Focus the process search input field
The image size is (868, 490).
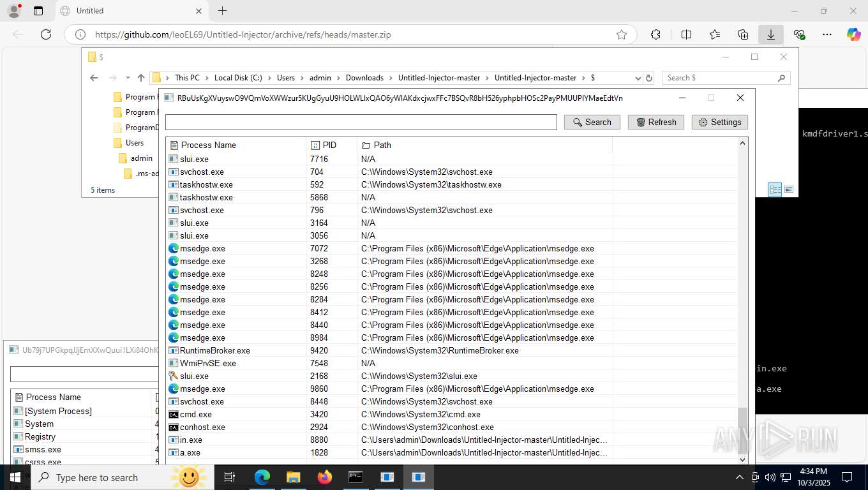tap(361, 122)
